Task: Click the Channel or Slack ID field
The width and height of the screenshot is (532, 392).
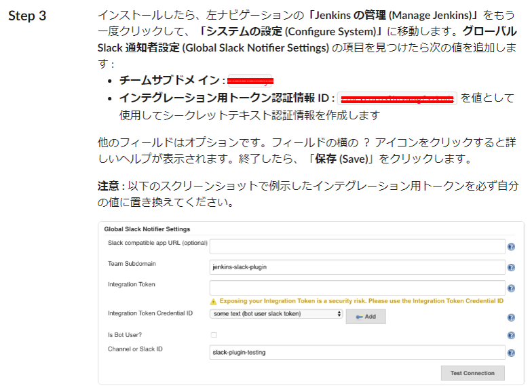Action: tap(357, 353)
